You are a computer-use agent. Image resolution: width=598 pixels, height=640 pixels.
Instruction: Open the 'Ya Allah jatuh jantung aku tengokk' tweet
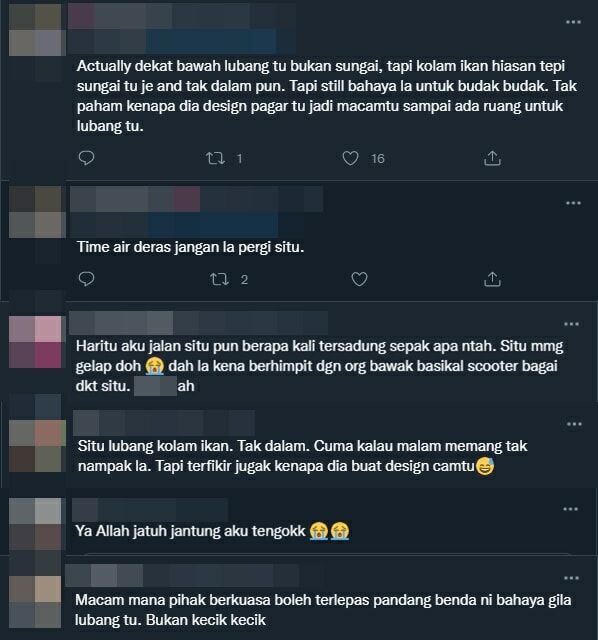tap(212, 531)
